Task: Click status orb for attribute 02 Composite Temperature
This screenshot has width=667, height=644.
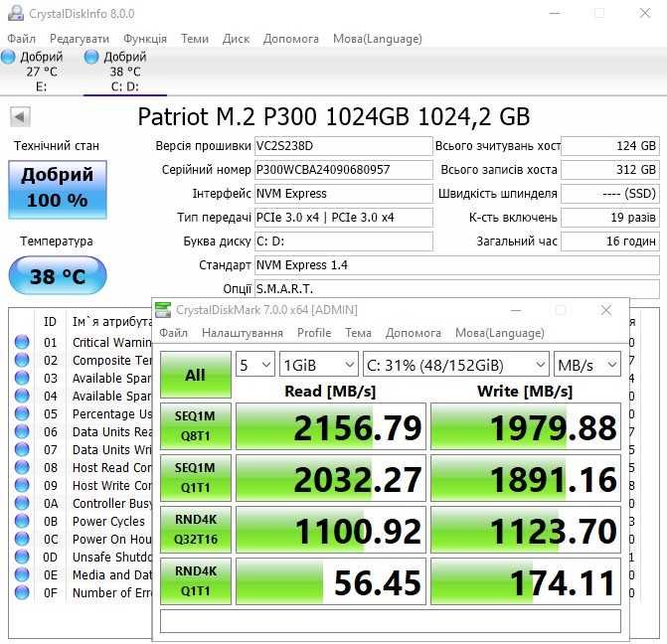Action: 22,360
